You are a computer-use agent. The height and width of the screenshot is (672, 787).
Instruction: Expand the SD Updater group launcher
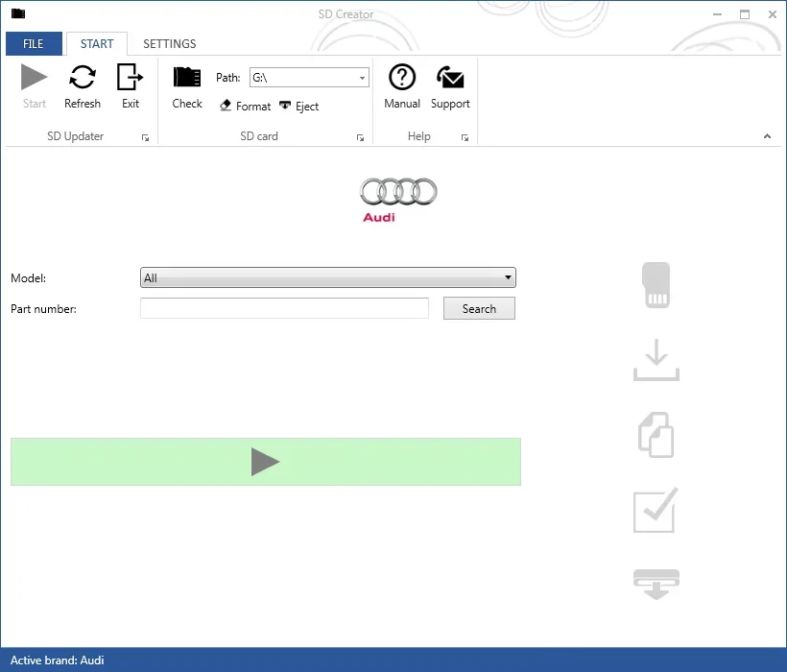(145, 137)
